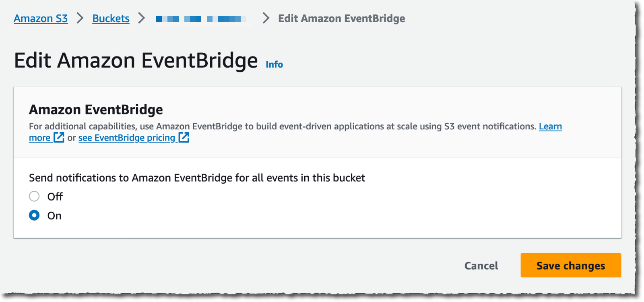Open the Info help link
The height and width of the screenshot is (302, 644).
click(x=275, y=64)
